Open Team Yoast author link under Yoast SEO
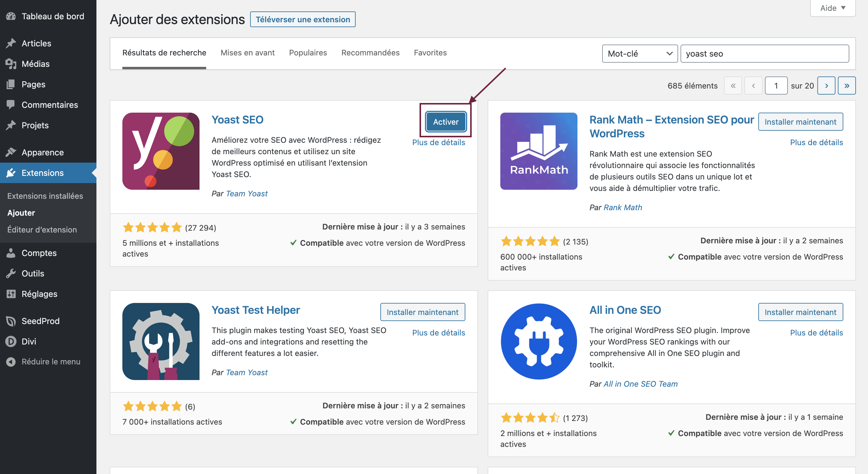The height and width of the screenshot is (474, 868). [x=247, y=194]
